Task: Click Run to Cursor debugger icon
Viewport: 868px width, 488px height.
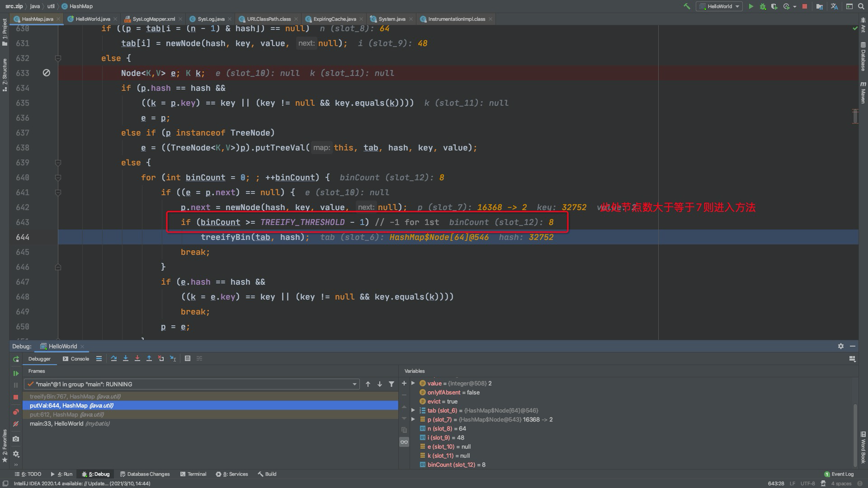Action: (173, 358)
